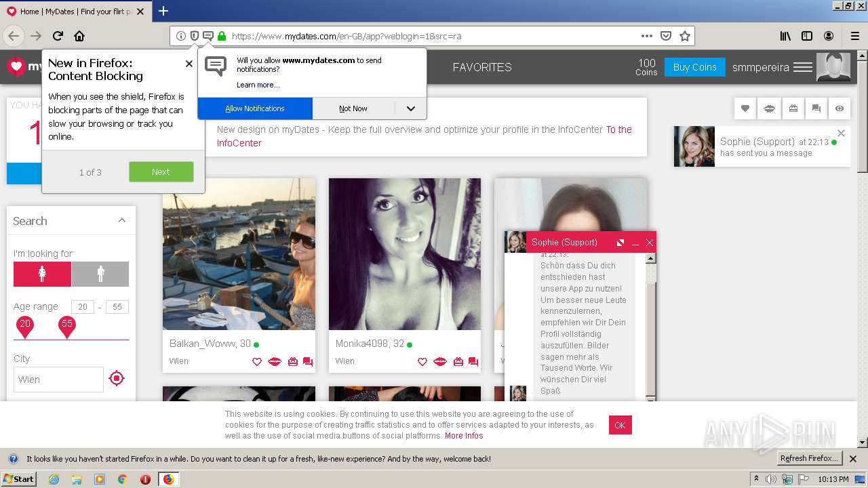Viewport: 868px width, 488px height.
Task: Click Next in the Firefox tour
Action: click(161, 171)
